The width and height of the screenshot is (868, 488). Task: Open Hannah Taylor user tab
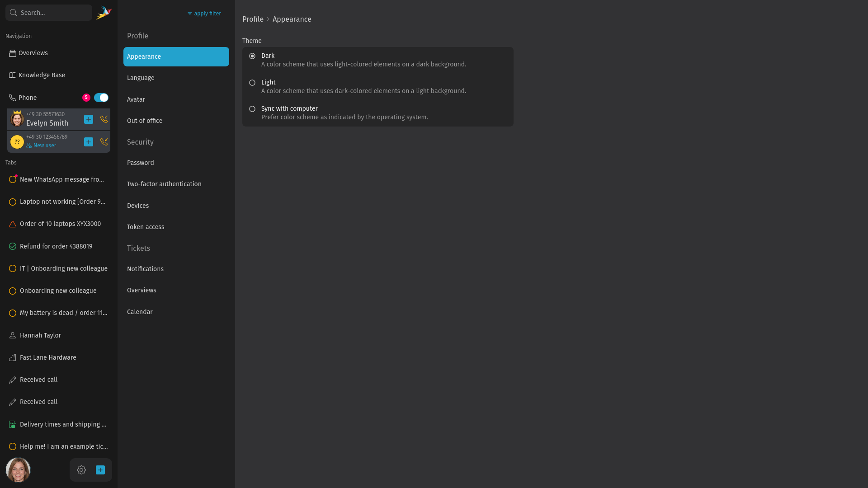pyautogui.click(x=59, y=335)
